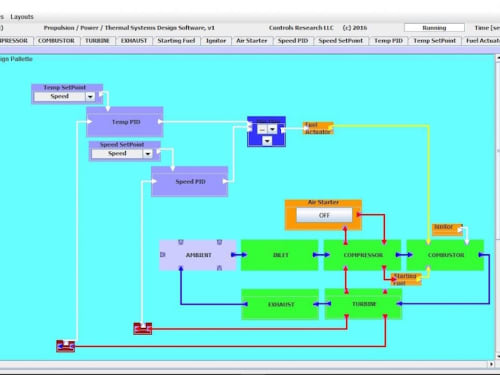Click the Running status field
The image size is (500, 375).
tap(434, 28)
